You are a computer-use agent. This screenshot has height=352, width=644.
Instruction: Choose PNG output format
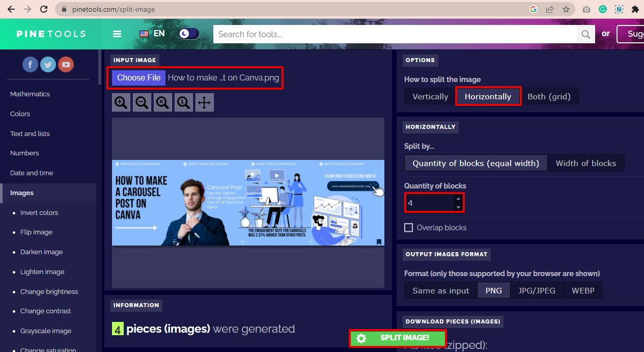coord(493,290)
